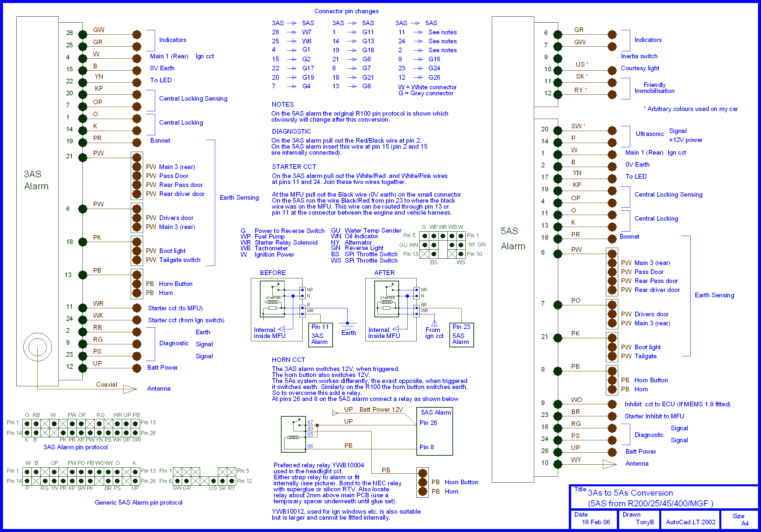Click the large "3AS Alarm" block label
Image resolution: width=761 pixels, height=532 pixels.
click(x=36, y=180)
